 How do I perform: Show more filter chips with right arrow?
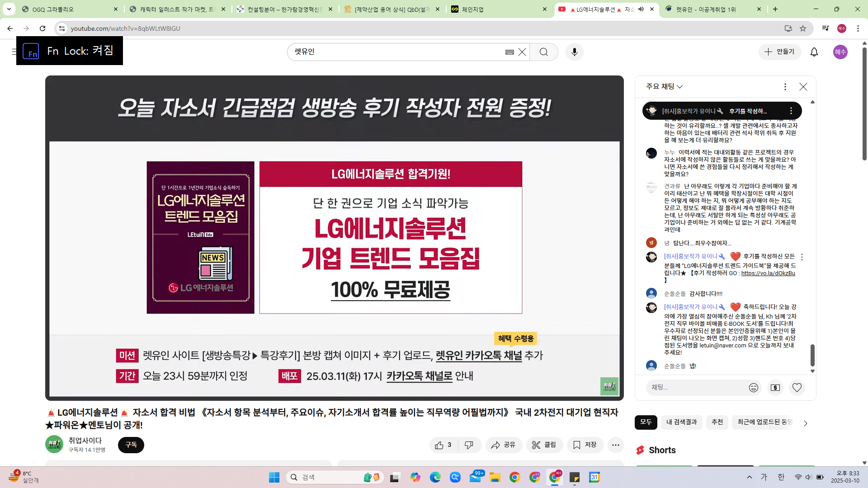coord(805,423)
